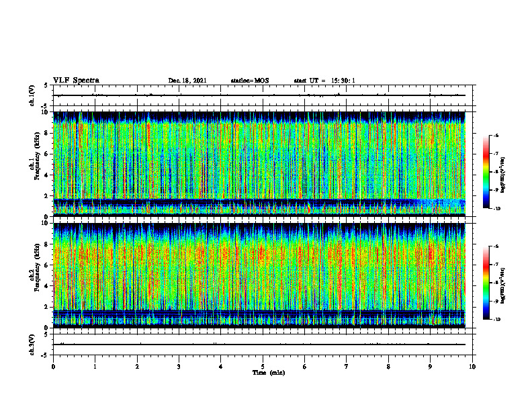Click the "-6" label on ch.1 color scale
This screenshot has height=411, width=532.
[496, 136]
